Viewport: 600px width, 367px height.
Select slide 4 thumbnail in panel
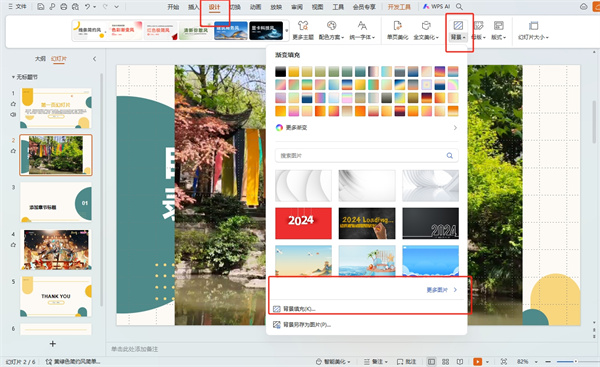(x=56, y=250)
